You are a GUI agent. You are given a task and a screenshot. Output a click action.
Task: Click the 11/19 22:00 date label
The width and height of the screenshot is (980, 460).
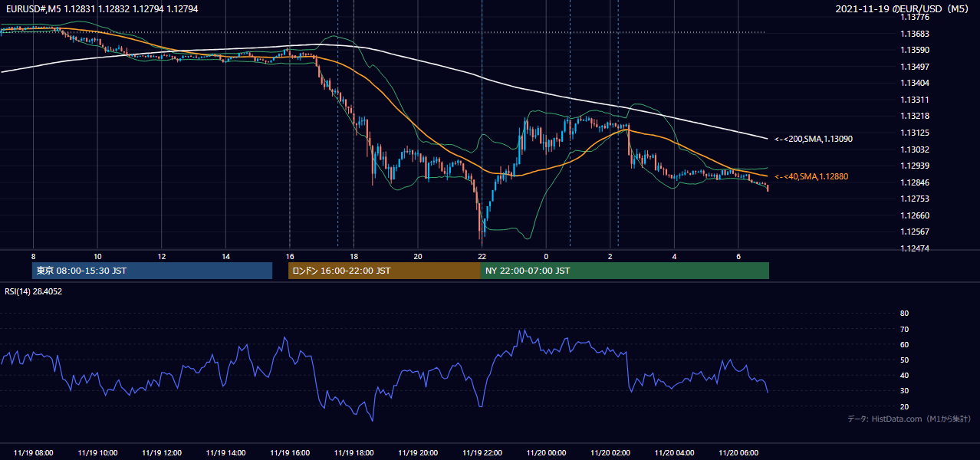[482, 453]
